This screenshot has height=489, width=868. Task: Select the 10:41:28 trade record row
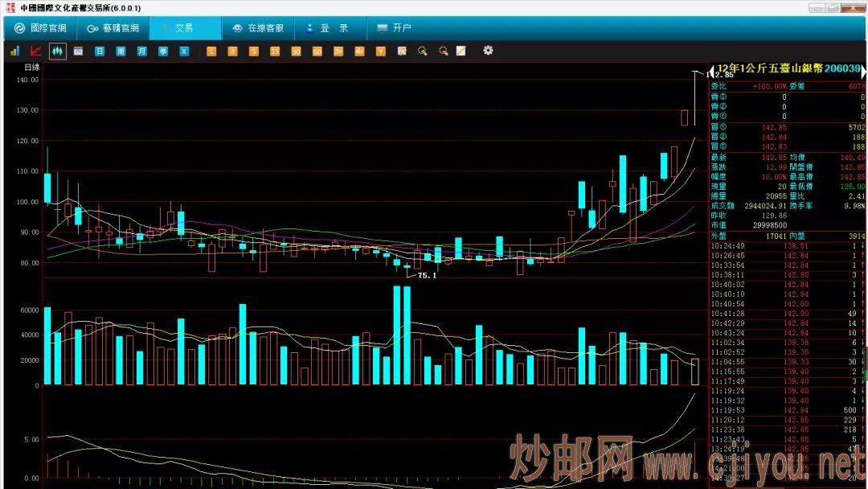click(787, 314)
